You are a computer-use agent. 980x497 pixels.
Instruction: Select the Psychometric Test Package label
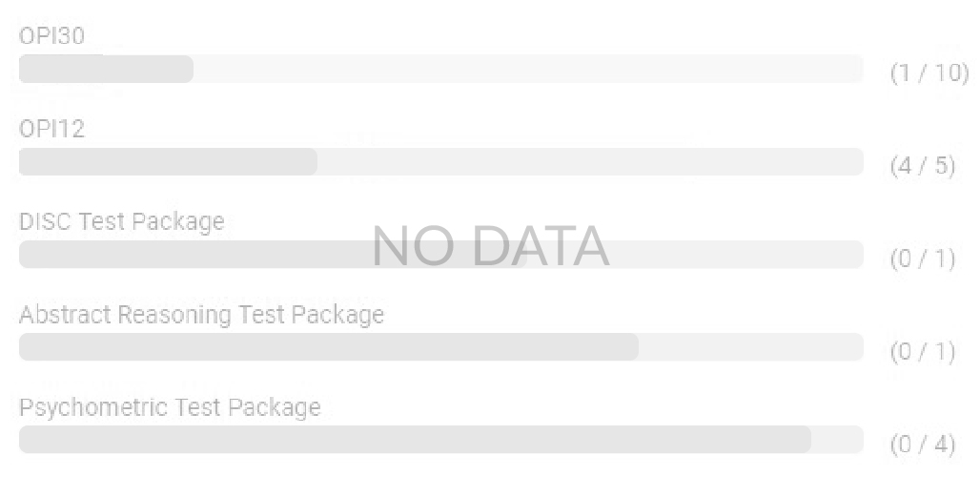point(170,407)
